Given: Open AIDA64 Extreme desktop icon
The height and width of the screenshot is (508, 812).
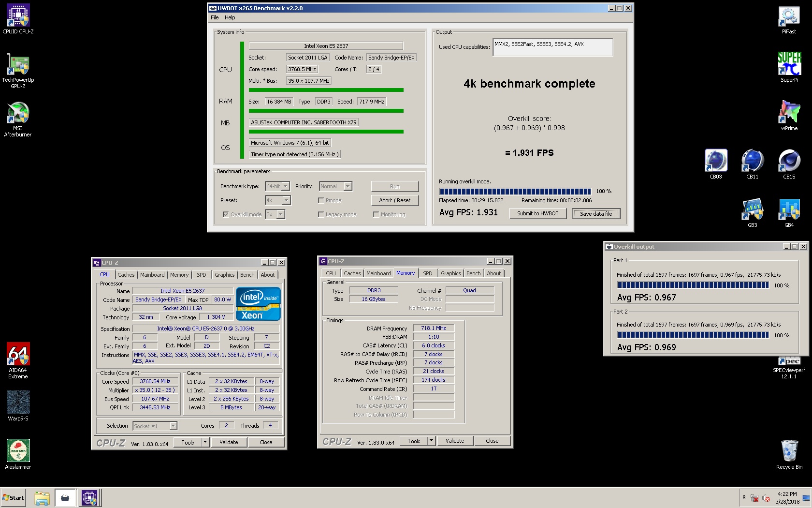Looking at the screenshot, I should (18, 361).
